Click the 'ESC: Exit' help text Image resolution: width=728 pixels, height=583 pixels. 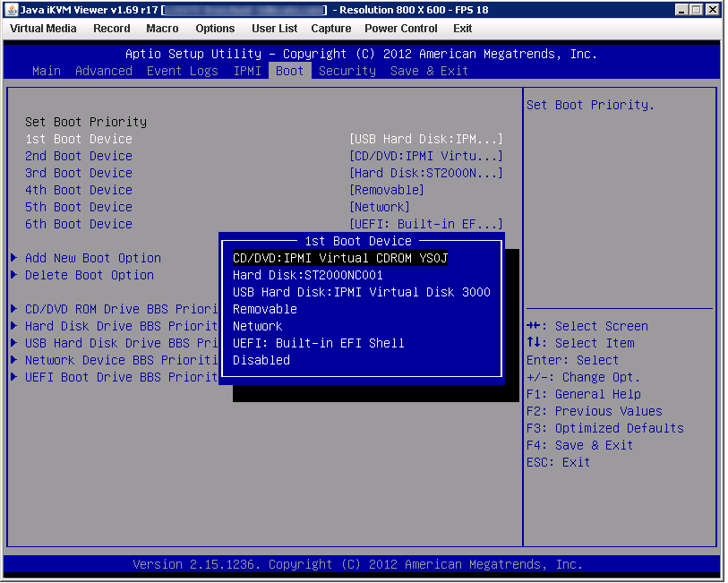(558, 463)
